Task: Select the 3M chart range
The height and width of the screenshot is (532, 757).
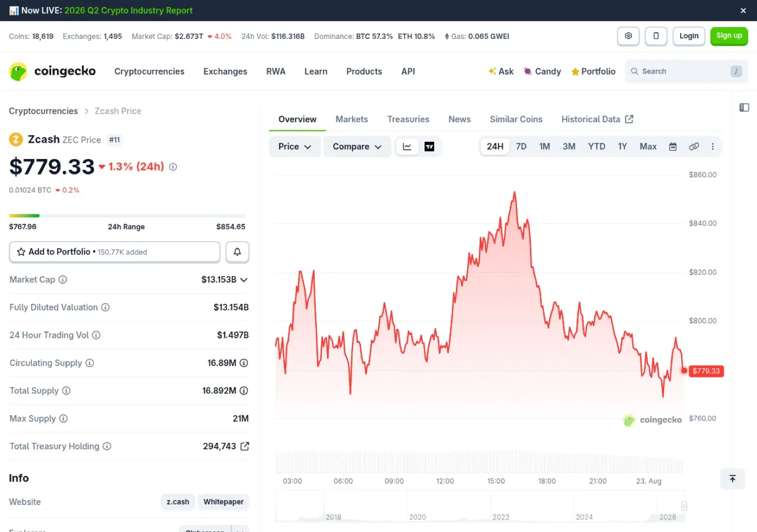Action: coord(569,147)
